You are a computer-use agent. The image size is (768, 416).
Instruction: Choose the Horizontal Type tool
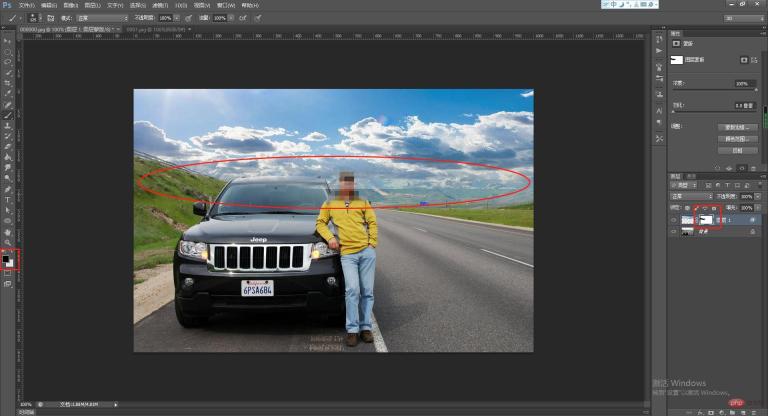[9, 199]
